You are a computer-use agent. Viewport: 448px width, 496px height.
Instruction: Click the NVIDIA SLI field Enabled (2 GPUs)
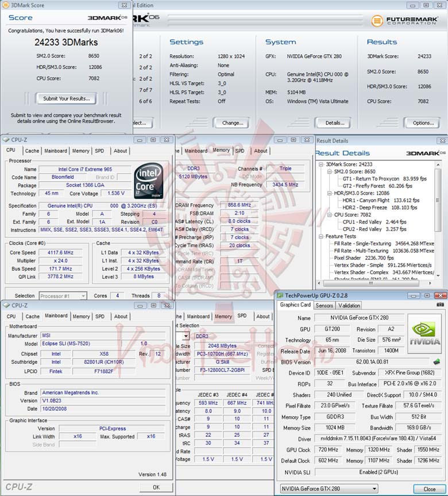click(x=378, y=472)
